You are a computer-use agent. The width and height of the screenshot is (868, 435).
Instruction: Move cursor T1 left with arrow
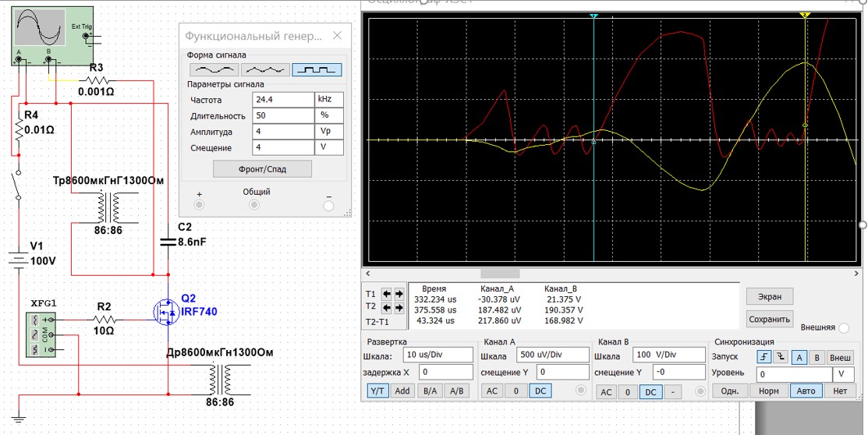click(388, 294)
